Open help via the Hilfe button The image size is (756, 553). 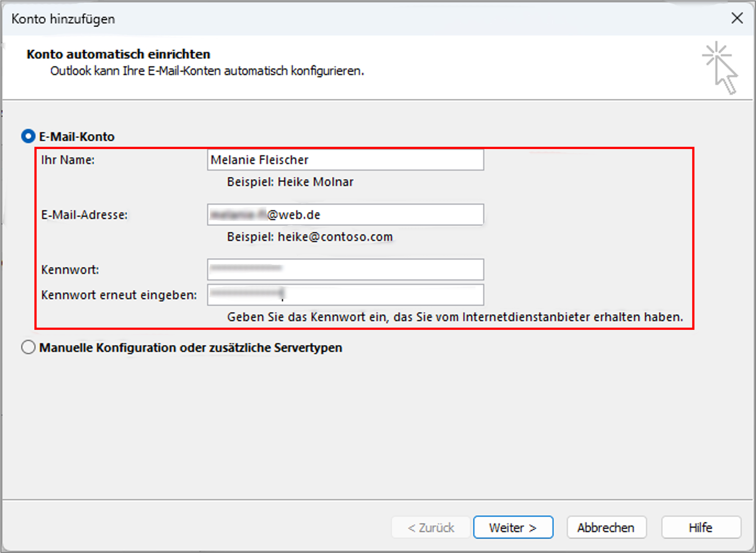(x=701, y=527)
